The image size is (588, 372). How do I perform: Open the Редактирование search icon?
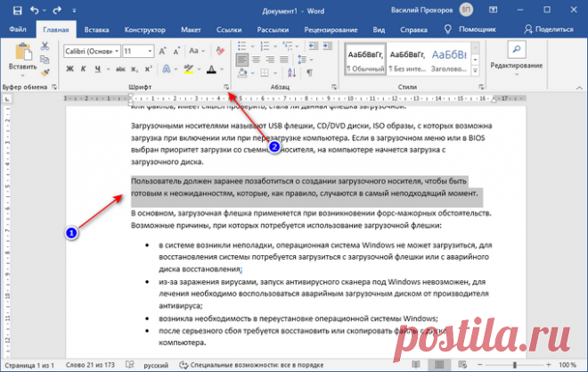[x=517, y=49]
